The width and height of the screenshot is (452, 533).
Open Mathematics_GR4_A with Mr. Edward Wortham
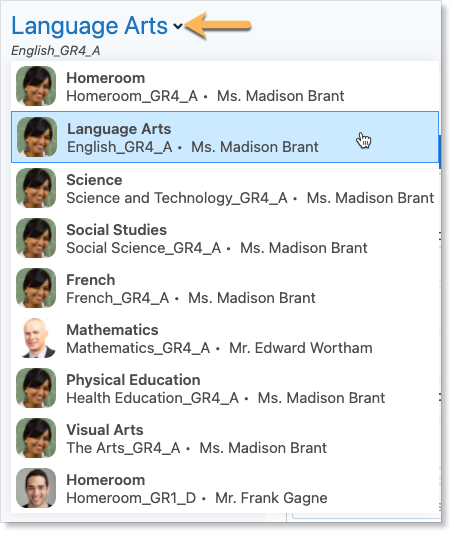tap(225, 338)
